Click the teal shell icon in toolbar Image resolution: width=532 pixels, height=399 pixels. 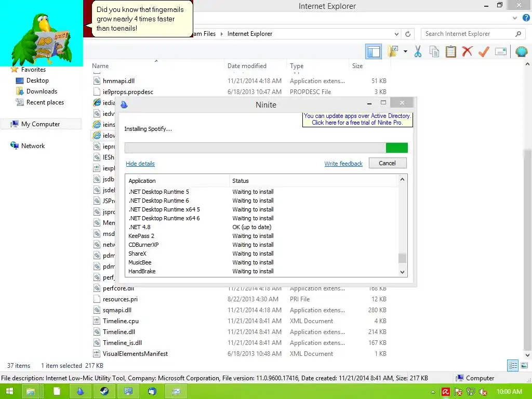click(521, 51)
